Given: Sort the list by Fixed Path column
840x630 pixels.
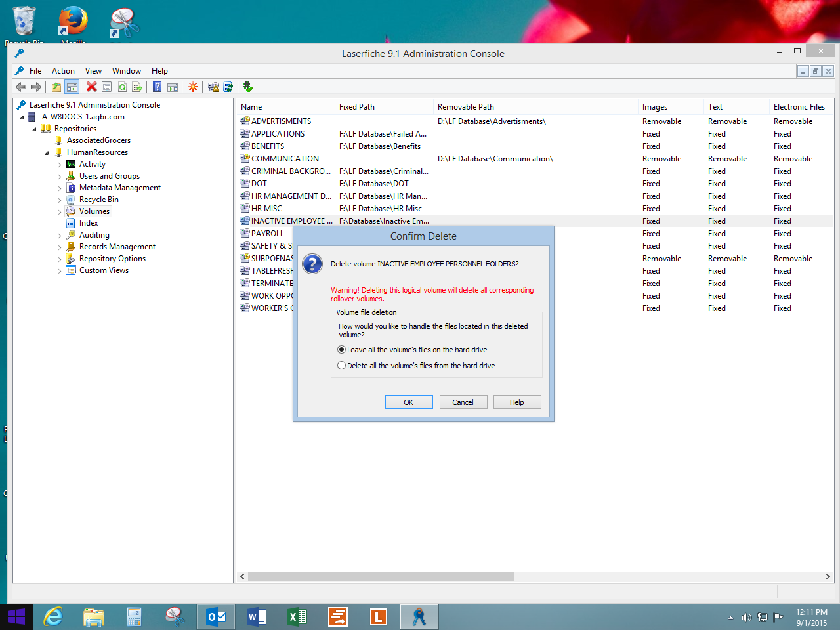Looking at the screenshot, I should point(357,107).
